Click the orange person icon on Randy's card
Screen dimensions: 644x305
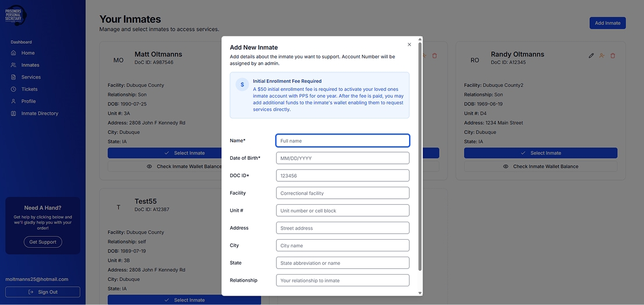click(x=601, y=56)
